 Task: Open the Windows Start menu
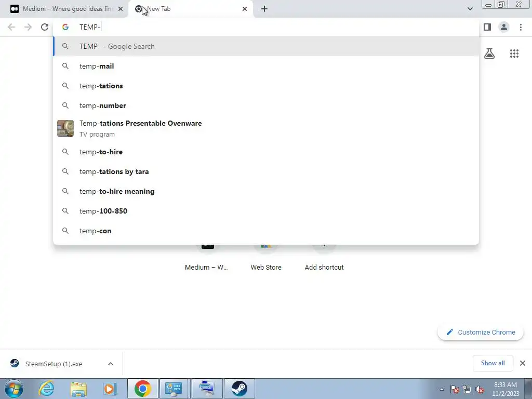tap(14, 389)
